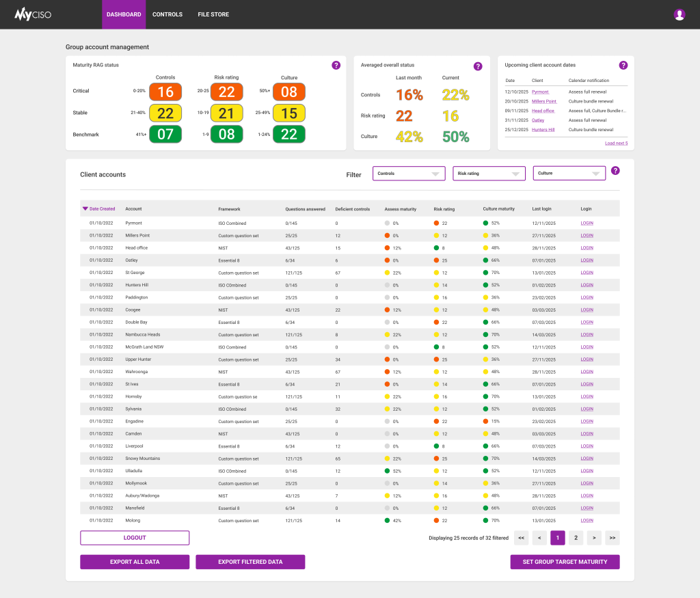Click the help icon beside the Culture filter
The image size is (700, 598).
(615, 171)
